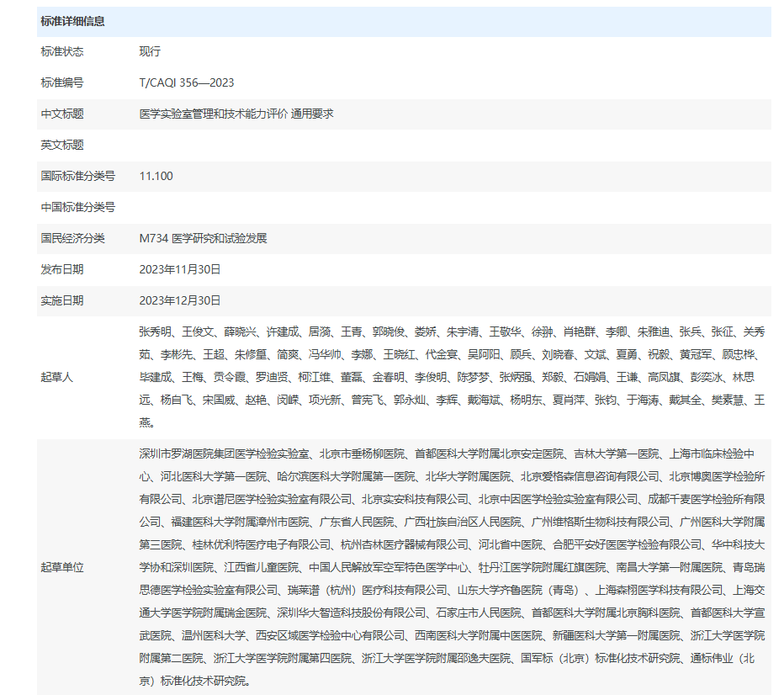Click the implementation date 2023年12月30日

179,300
